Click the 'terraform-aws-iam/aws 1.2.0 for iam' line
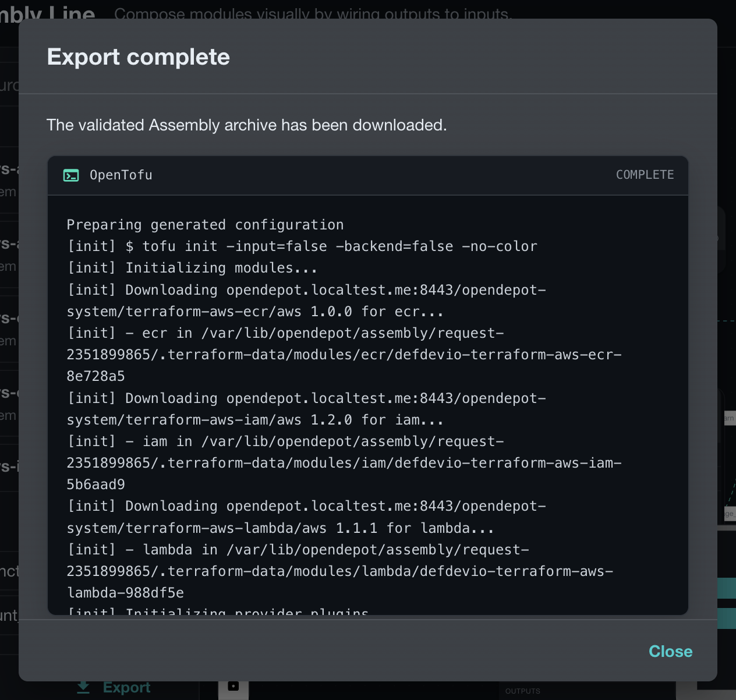736x700 pixels. [255, 420]
